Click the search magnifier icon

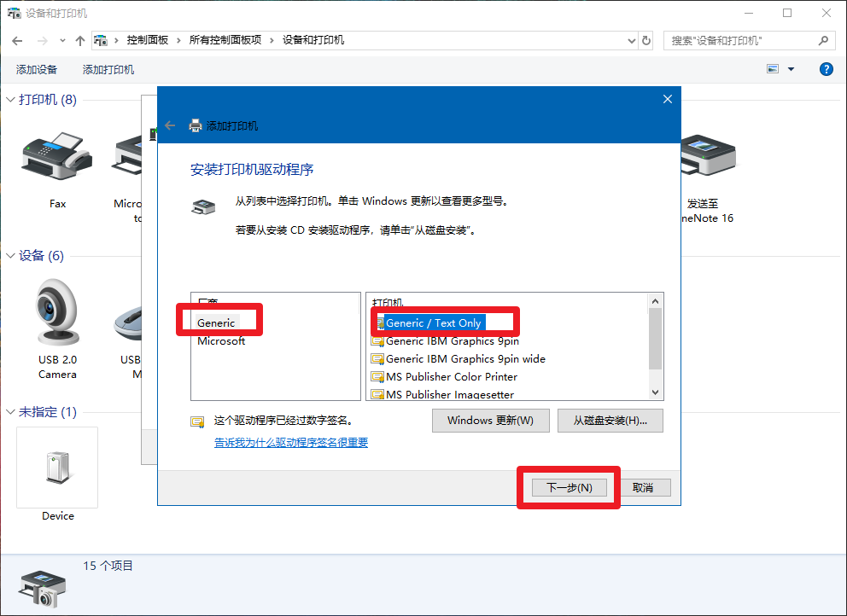pos(821,40)
